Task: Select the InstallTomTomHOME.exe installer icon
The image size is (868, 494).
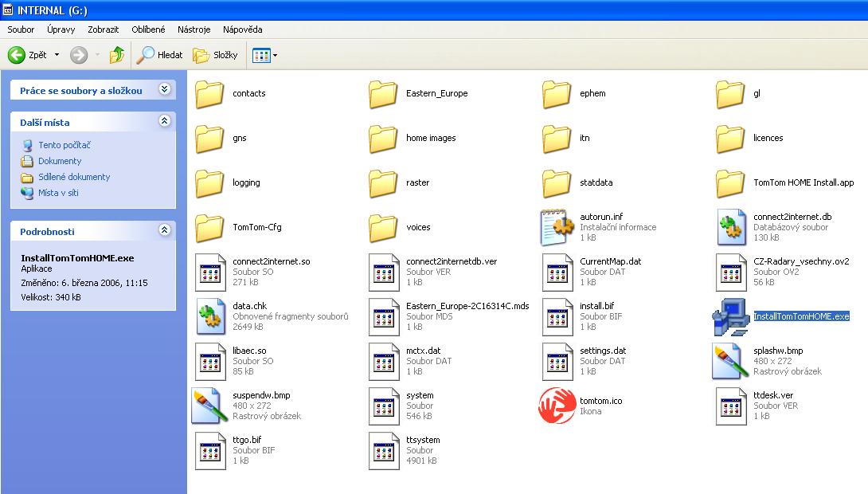Action: [x=730, y=316]
